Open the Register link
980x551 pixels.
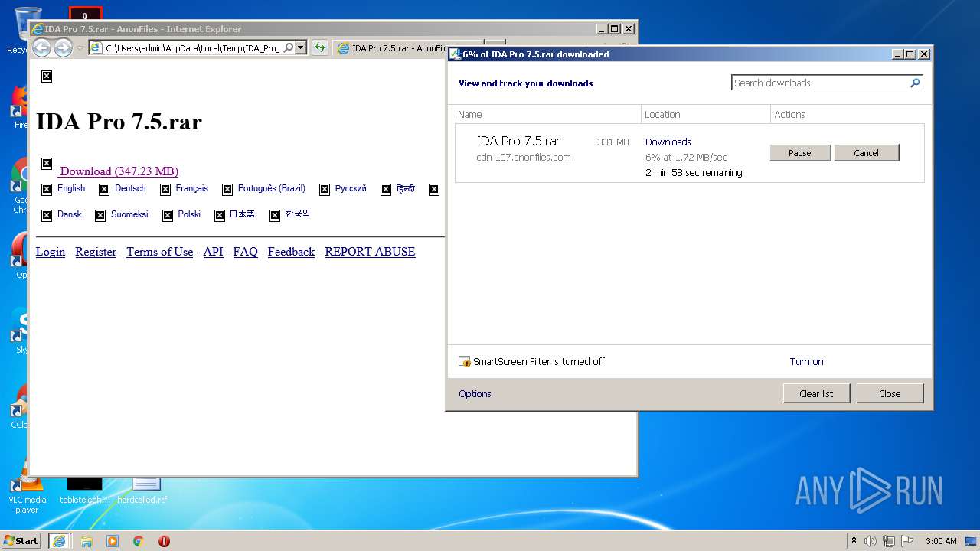pos(96,252)
